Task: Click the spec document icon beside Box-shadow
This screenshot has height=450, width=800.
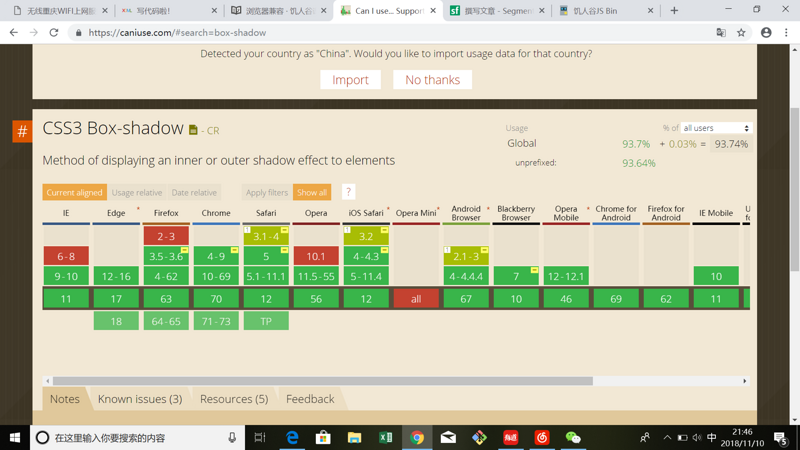Action: pyautogui.click(x=193, y=130)
